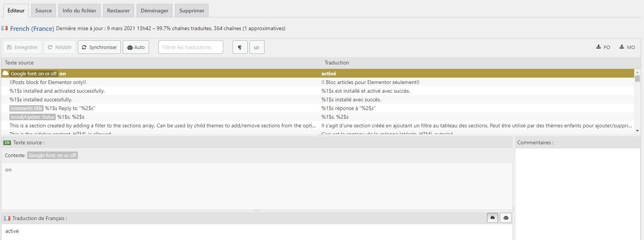Click the robot icon in translation pane
The width and height of the screenshot is (644, 240).
[506, 218]
